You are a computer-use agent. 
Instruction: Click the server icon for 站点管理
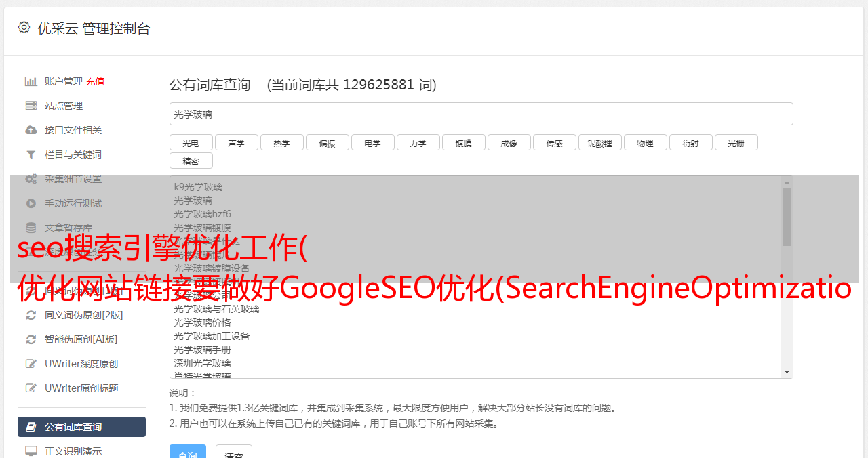click(x=31, y=106)
